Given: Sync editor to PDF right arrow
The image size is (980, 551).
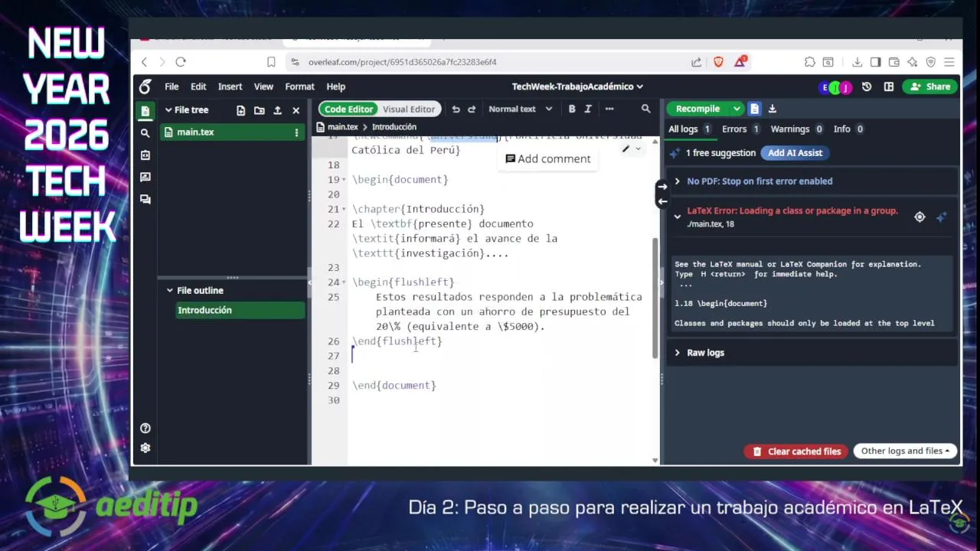Looking at the screenshot, I should tap(662, 187).
